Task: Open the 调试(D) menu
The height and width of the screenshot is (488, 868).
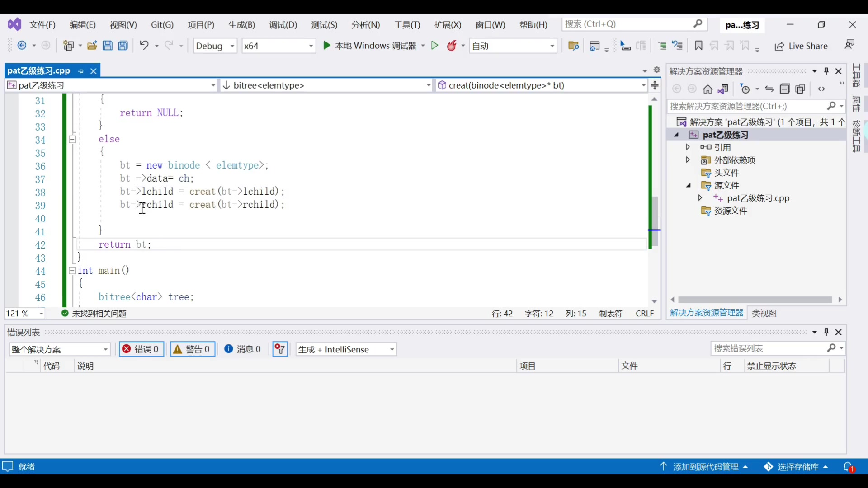Action: 283,25
